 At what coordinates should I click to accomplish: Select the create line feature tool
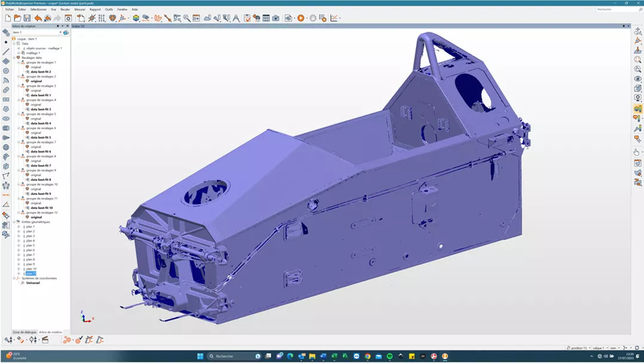click(6, 52)
